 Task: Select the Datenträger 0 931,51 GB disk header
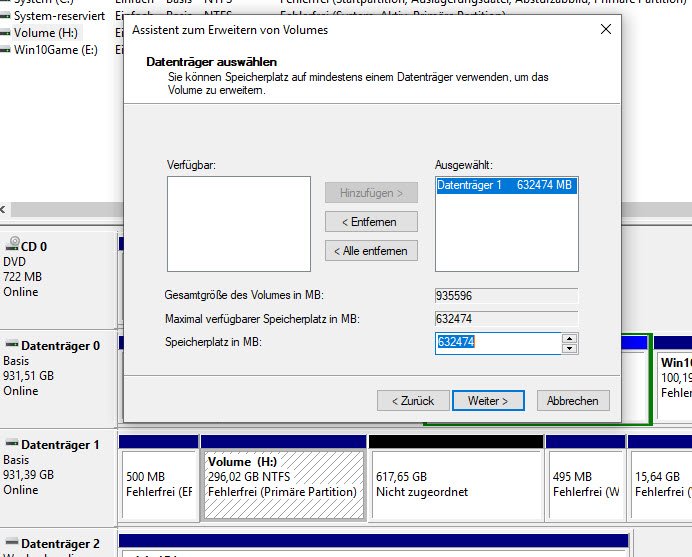(x=58, y=379)
